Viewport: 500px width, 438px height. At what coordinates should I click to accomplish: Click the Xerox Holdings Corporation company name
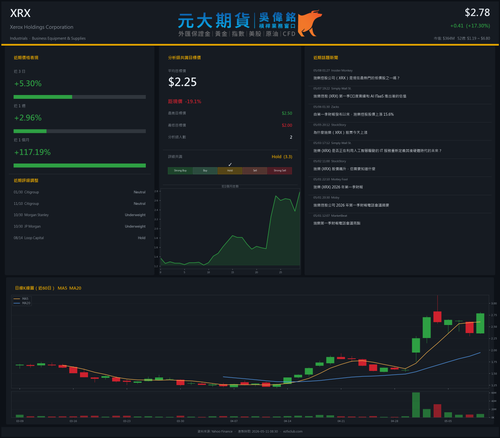[41, 27]
